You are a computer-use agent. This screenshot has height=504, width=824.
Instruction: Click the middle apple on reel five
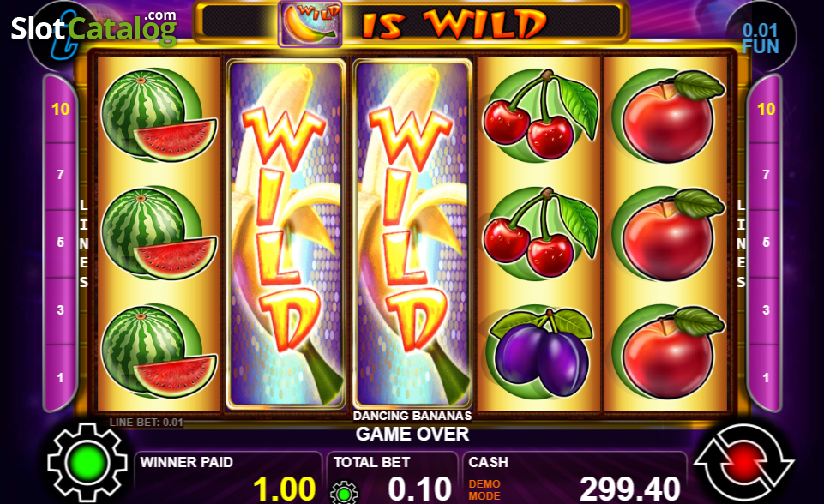pyautogui.click(x=667, y=233)
